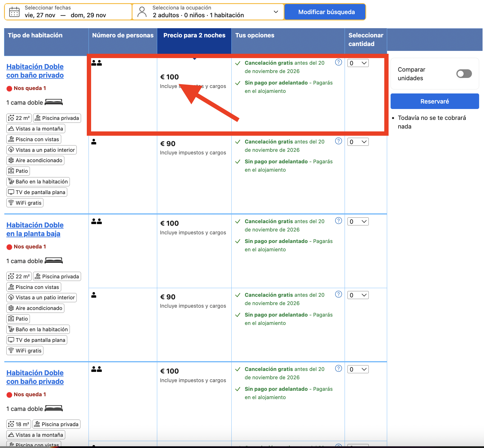Open quantity dropdown in 18 m² room's €100 row
This screenshot has height=448, width=484.
[x=358, y=369]
